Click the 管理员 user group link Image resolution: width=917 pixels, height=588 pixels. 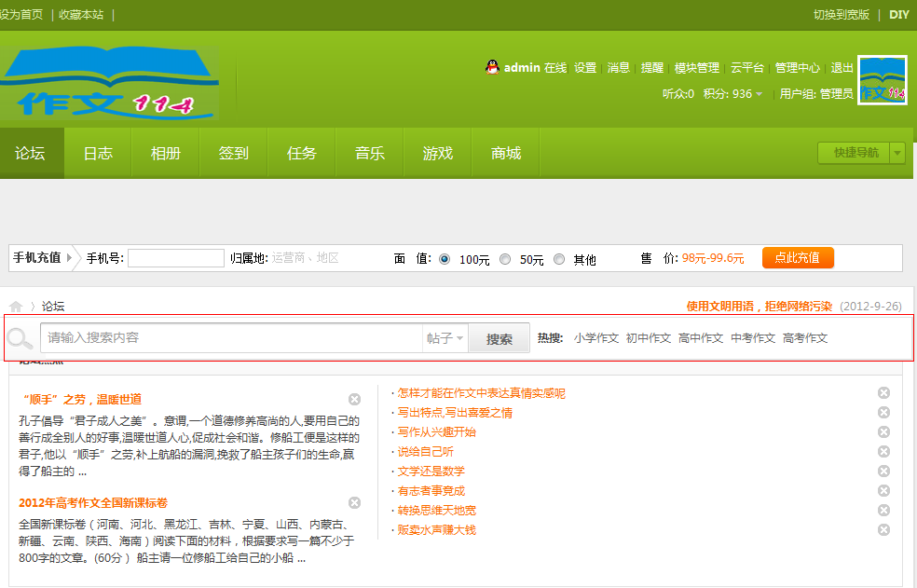point(836,94)
